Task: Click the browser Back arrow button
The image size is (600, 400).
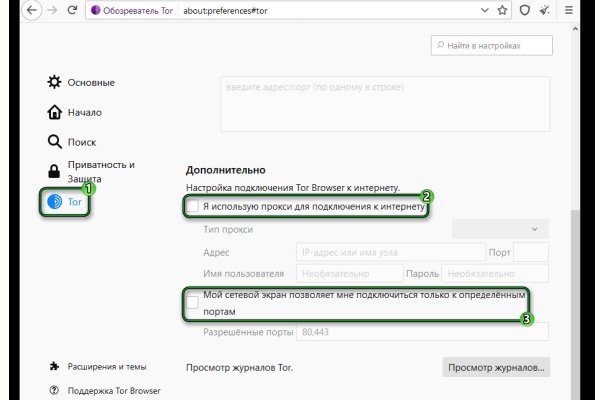Action: pos(30,11)
